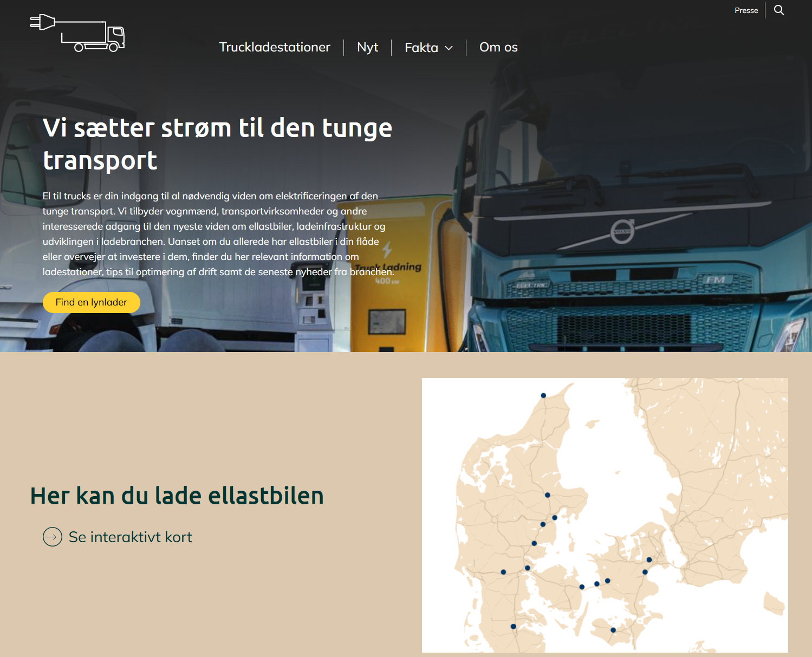
Task: Open the Fakta menu item
Action: 421,48
